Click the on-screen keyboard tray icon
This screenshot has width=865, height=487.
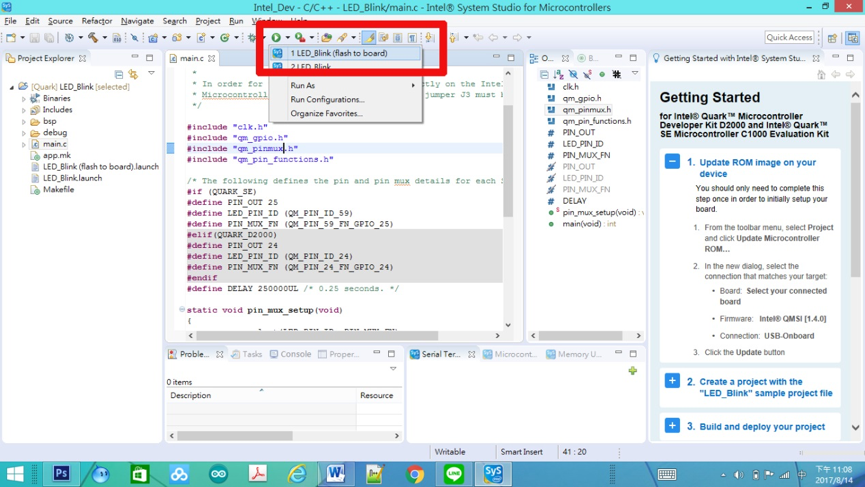pyautogui.click(x=667, y=474)
